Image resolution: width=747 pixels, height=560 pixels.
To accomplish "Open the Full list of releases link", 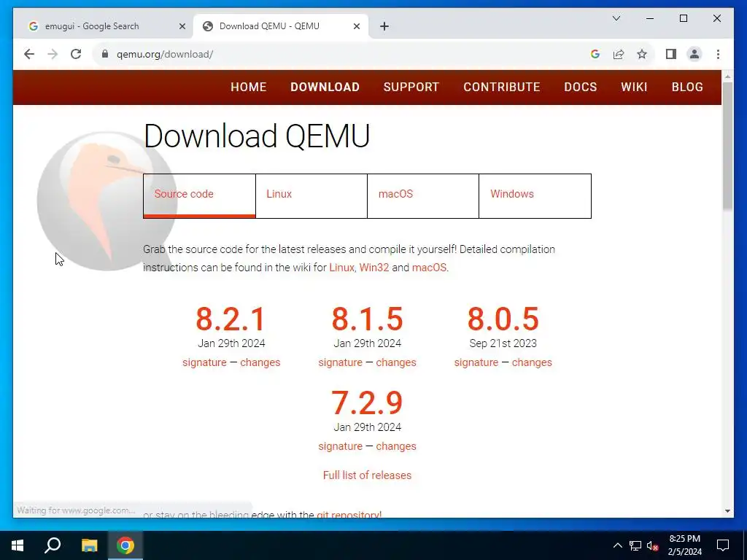I will click(x=367, y=475).
